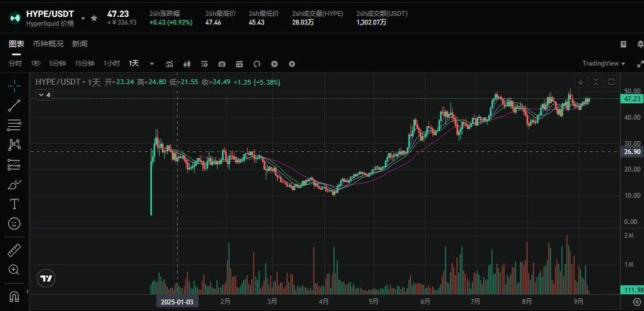The width and height of the screenshot is (644, 311).
Task: Switch to the 图表 tab
Action: tap(16, 44)
